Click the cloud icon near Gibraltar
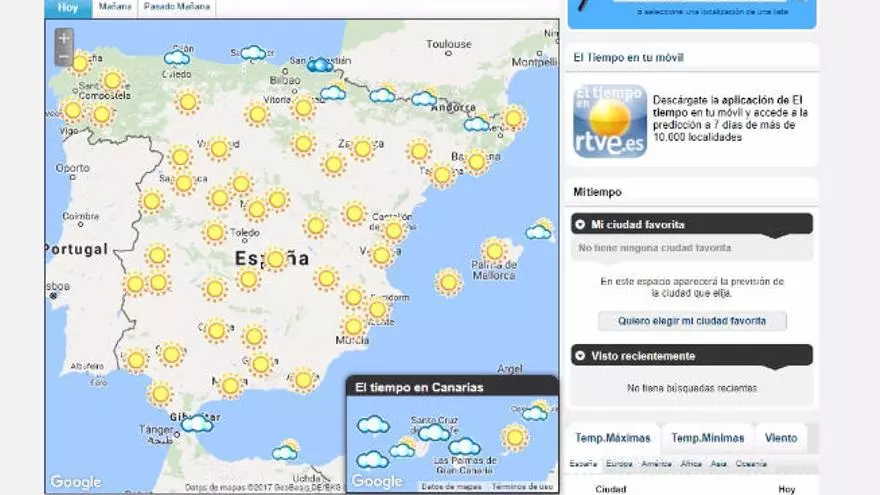 tap(197, 423)
